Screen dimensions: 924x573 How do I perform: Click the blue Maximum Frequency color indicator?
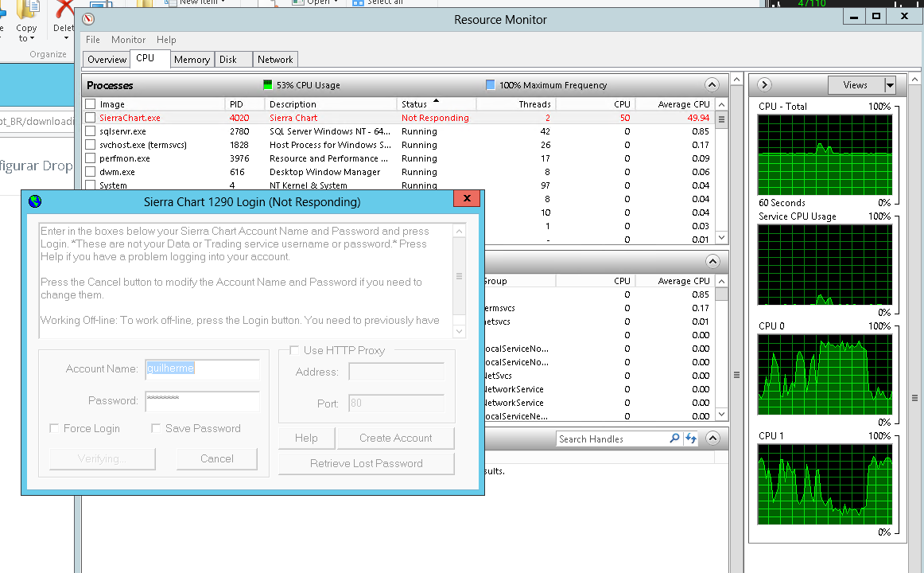491,85
